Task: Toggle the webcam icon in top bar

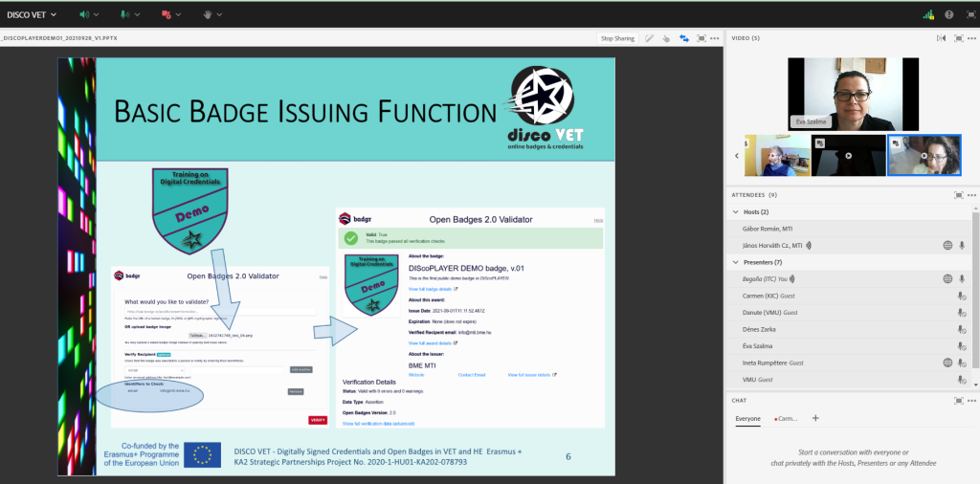Action: click(166, 14)
